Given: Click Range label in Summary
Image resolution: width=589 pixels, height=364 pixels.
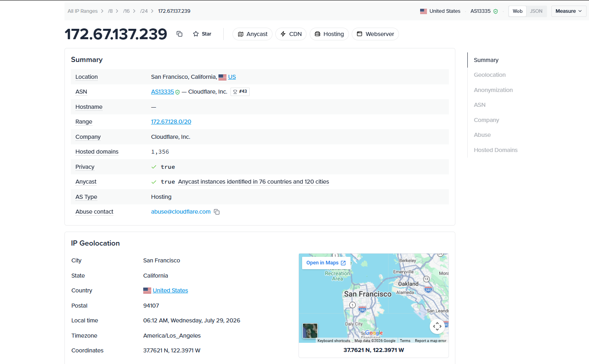Looking at the screenshot, I should click(84, 122).
